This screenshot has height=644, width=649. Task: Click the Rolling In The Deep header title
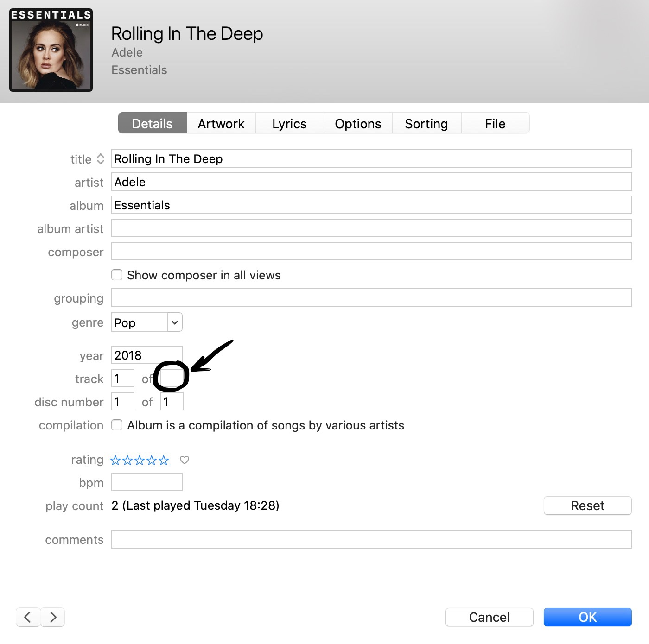coord(187,34)
